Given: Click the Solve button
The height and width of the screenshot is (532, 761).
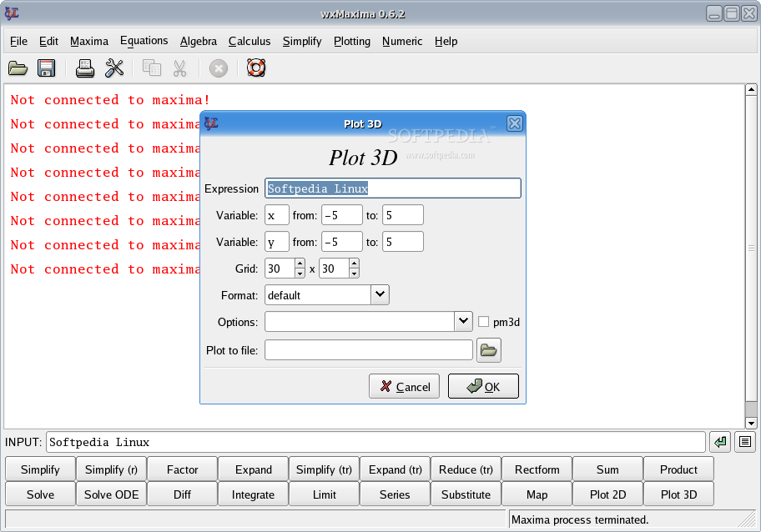Looking at the screenshot, I should [x=41, y=494].
